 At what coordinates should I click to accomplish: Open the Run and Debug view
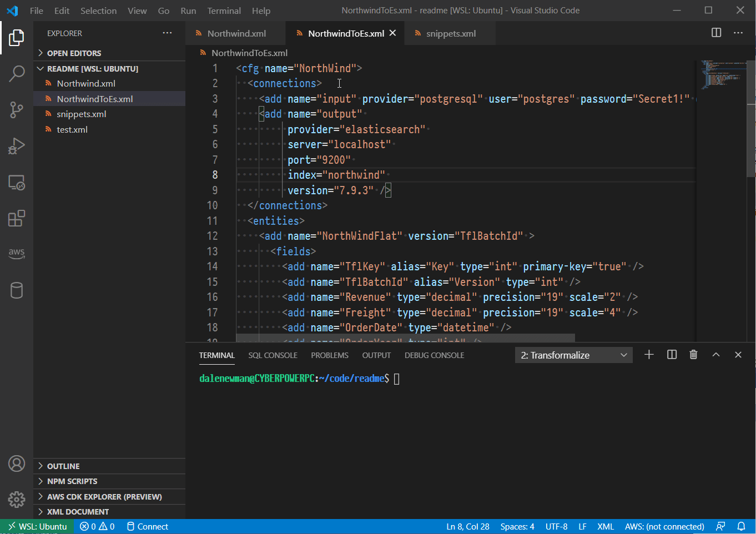pos(17,146)
